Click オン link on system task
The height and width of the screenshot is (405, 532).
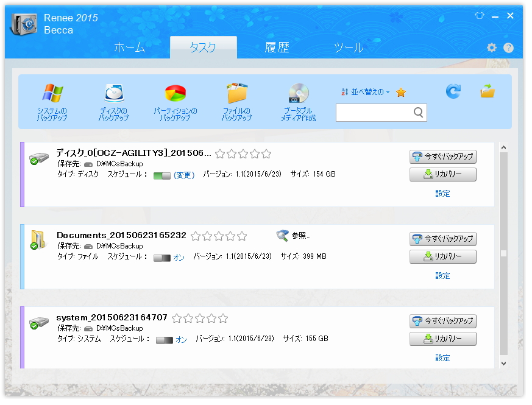pyautogui.click(x=181, y=340)
